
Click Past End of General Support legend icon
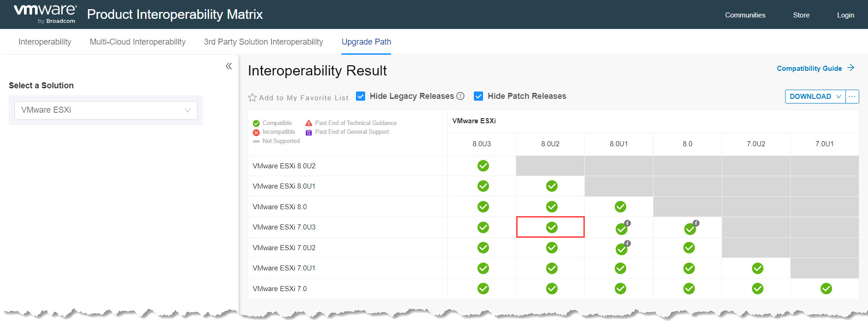point(309,132)
